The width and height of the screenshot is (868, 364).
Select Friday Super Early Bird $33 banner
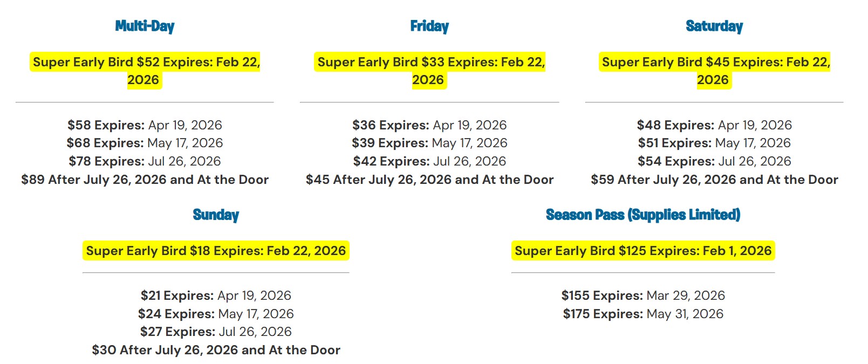click(x=429, y=71)
